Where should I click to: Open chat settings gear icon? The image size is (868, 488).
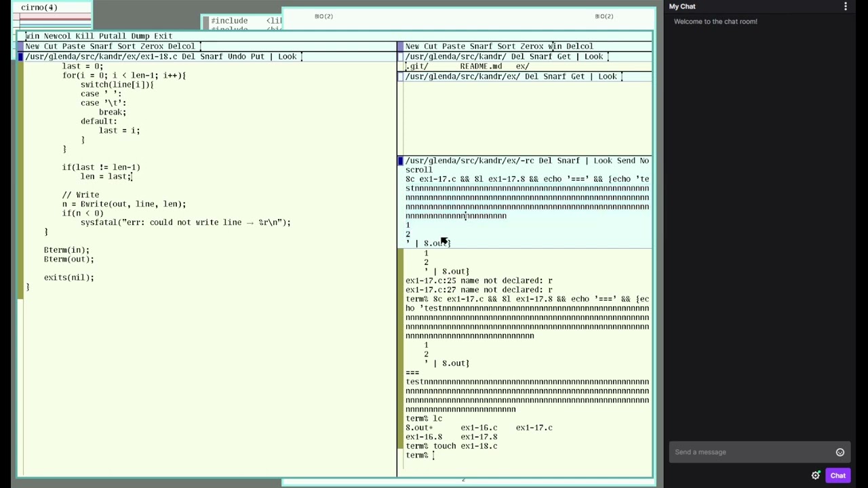pos(816,475)
